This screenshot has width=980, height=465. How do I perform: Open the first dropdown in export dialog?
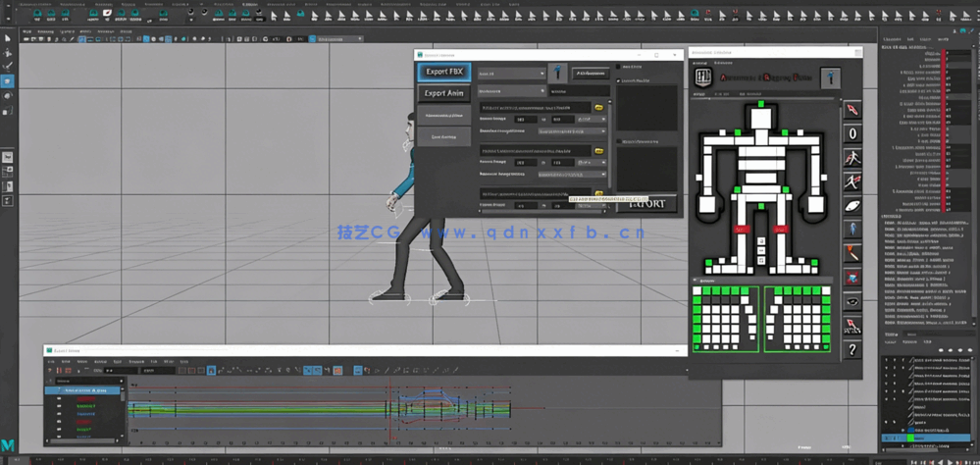pyautogui.click(x=511, y=74)
